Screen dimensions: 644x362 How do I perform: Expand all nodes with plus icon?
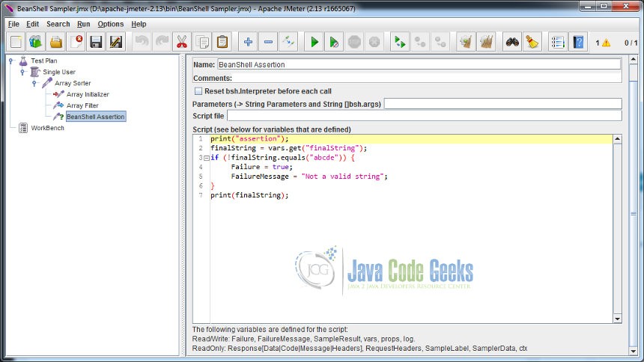tap(248, 42)
